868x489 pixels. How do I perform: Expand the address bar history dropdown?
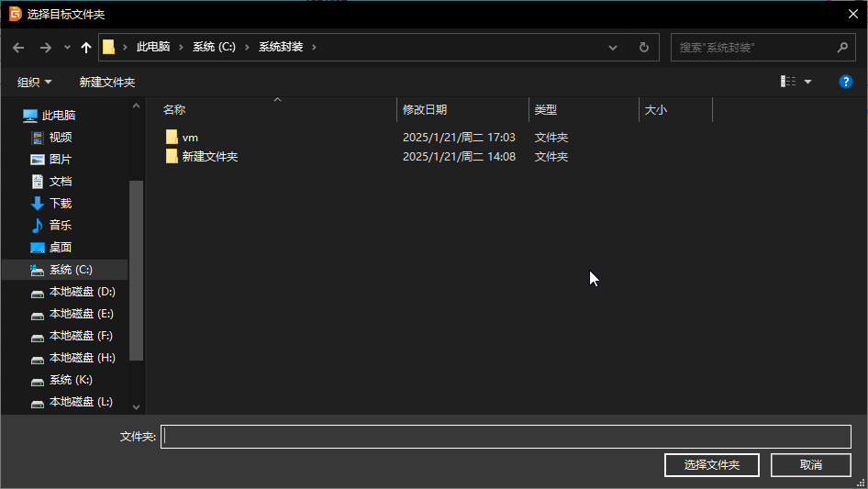[x=613, y=48]
